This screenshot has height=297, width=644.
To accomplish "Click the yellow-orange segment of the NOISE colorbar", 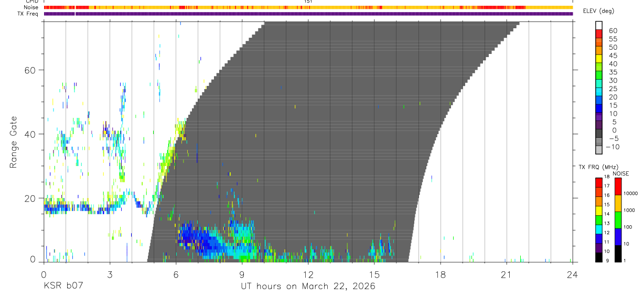I will click(618, 203).
